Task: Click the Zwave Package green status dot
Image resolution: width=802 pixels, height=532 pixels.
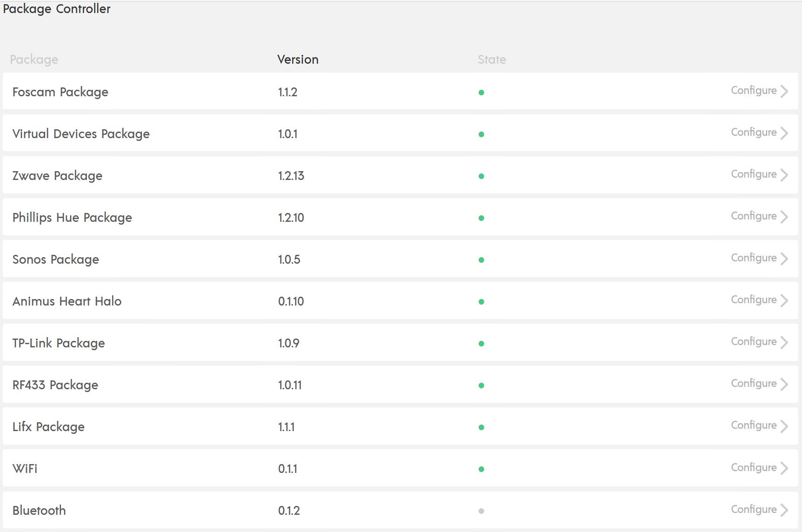Action: [x=481, y=176]
